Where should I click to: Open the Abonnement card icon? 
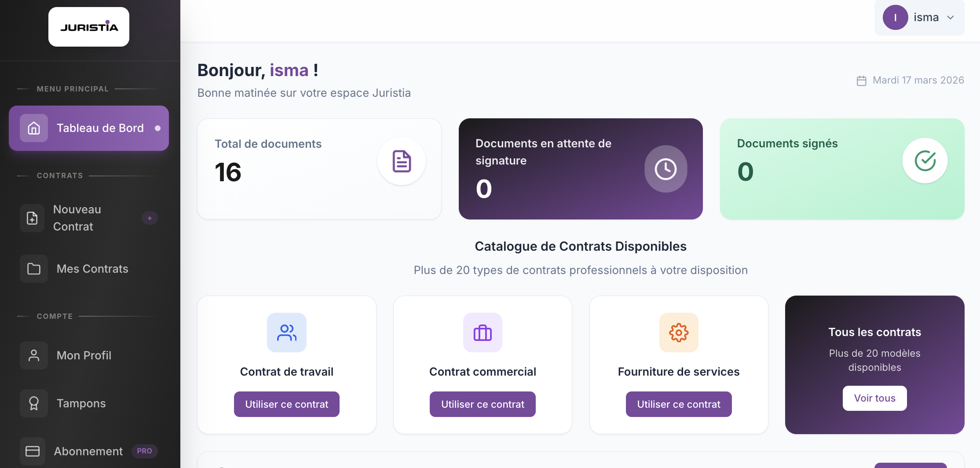click(34, 450)
